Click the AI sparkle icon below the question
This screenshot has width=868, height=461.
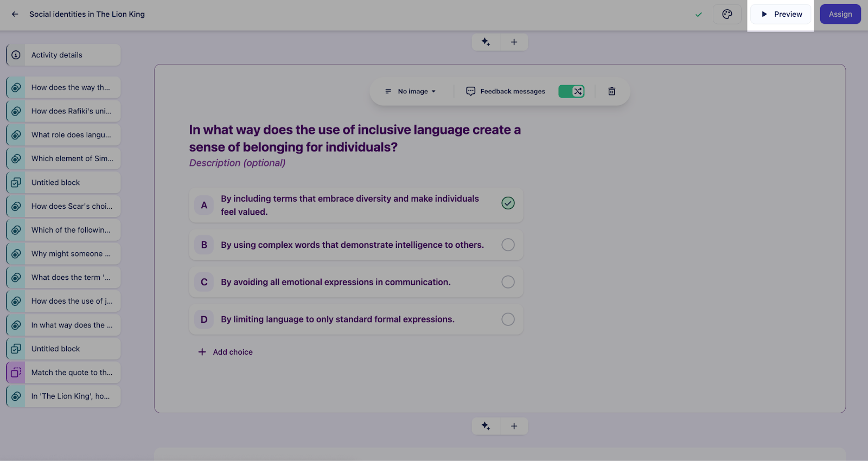click(x=486, y=426)
